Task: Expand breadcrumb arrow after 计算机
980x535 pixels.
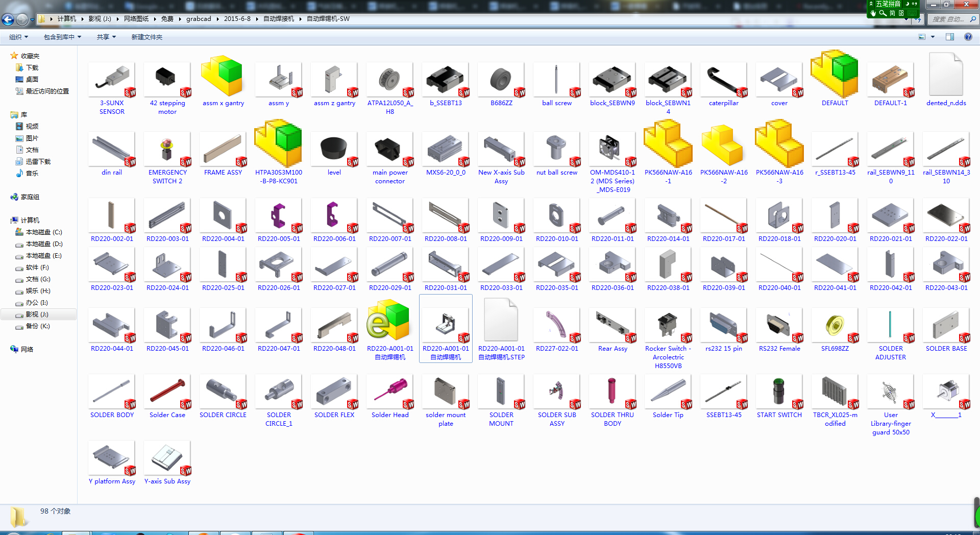Action: tap(82, 19)
